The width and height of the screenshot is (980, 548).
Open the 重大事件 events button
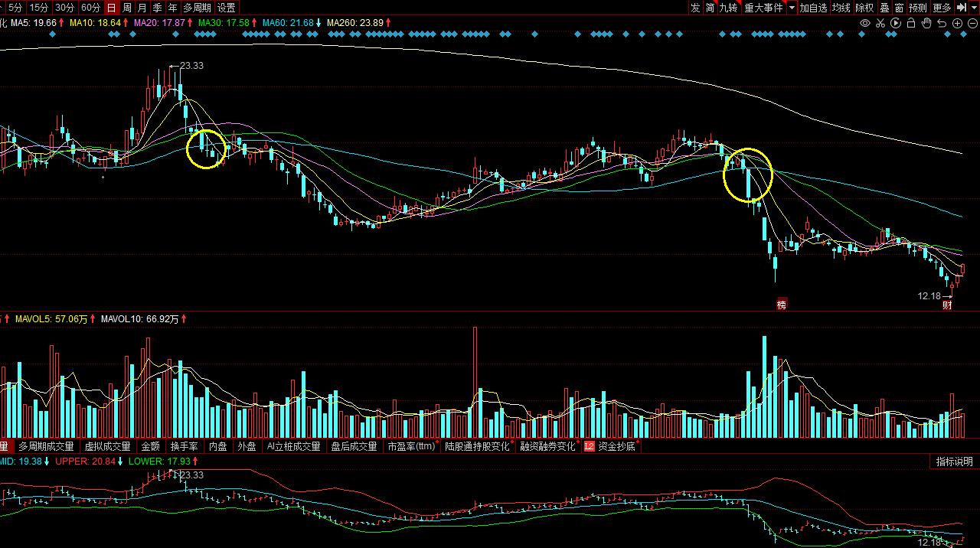[x=764, y=8]
